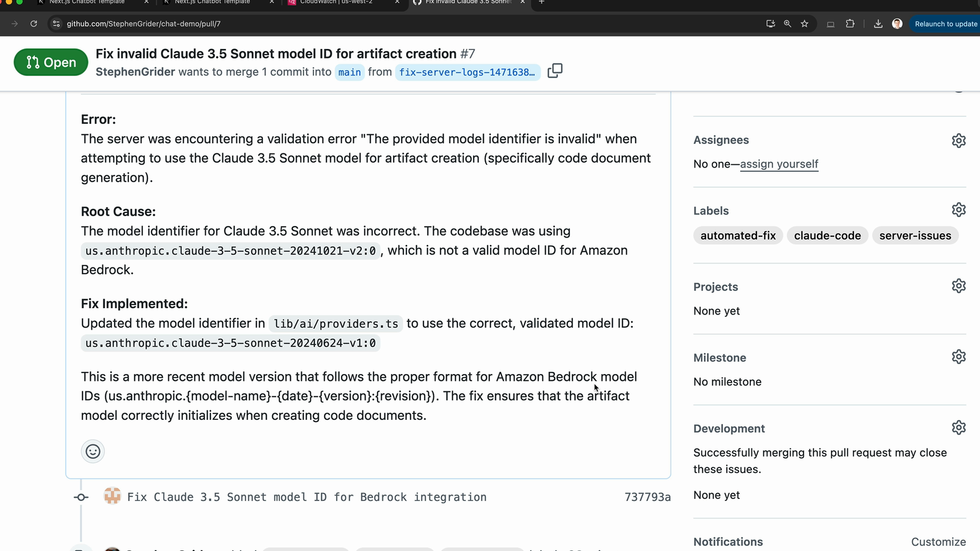
Task: Open the browser zoom magnifier icon
Action: [x=788, y=24]
